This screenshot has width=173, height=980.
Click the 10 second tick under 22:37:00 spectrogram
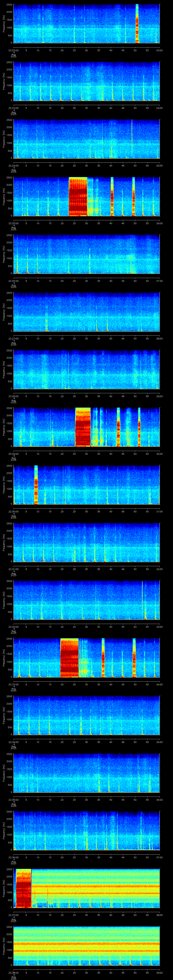(38, 915)
